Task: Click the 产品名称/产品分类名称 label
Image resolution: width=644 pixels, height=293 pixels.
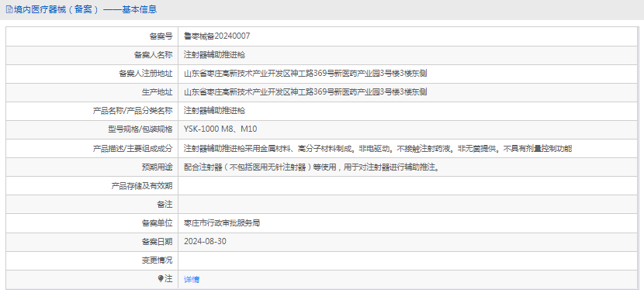Action: coord(133,110)
